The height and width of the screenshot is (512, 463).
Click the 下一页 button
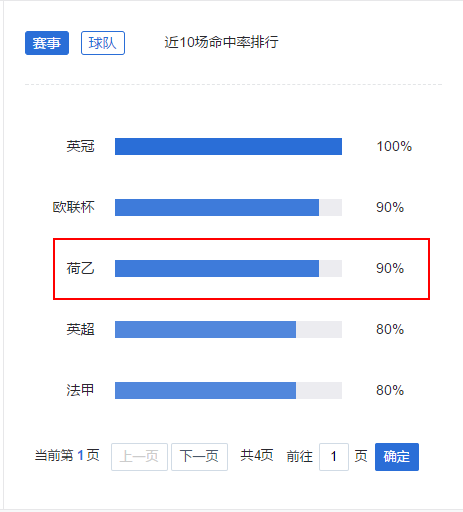[x=199, y=457]
